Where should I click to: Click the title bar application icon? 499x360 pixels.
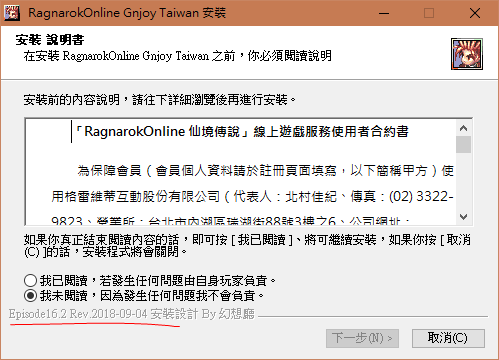click(x=12, y=13)
